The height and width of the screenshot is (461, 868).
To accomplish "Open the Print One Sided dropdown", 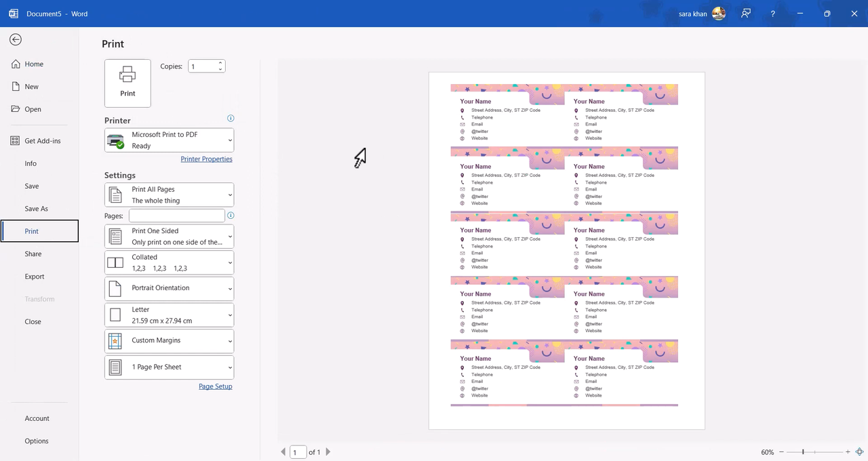I will click(169, 237).
